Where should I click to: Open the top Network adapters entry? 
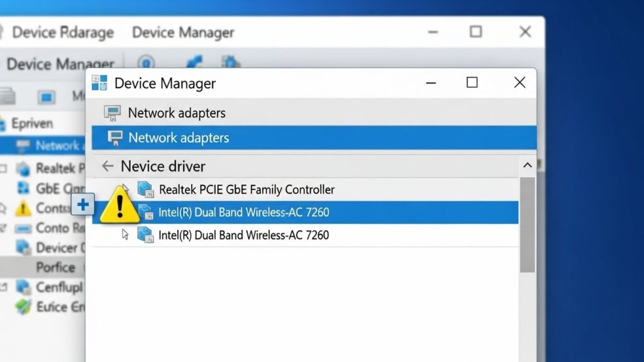click(176, 113)
